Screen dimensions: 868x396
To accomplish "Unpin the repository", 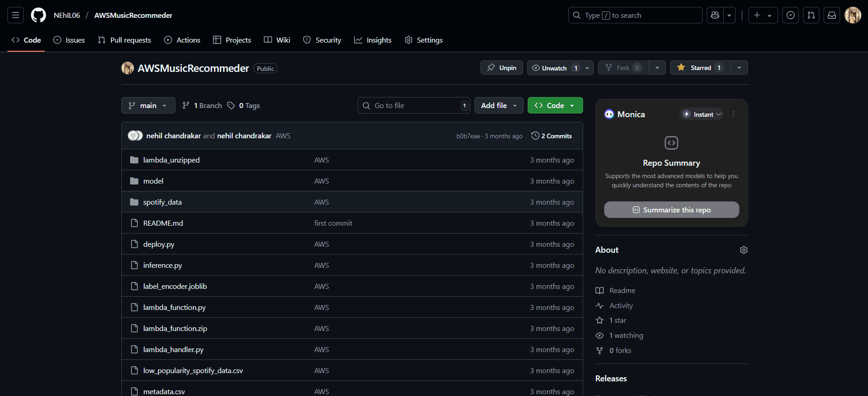I will tap(502, 68).
